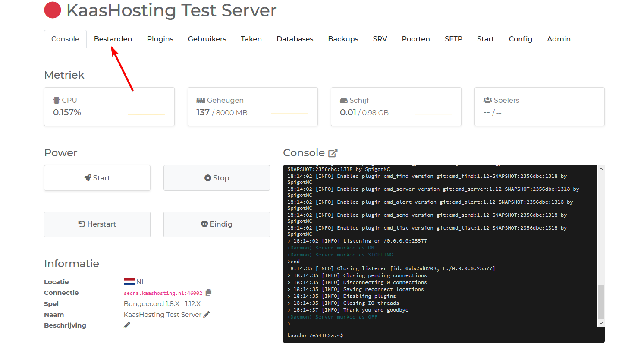Edit server name with pencil icon

pos(207,315)
